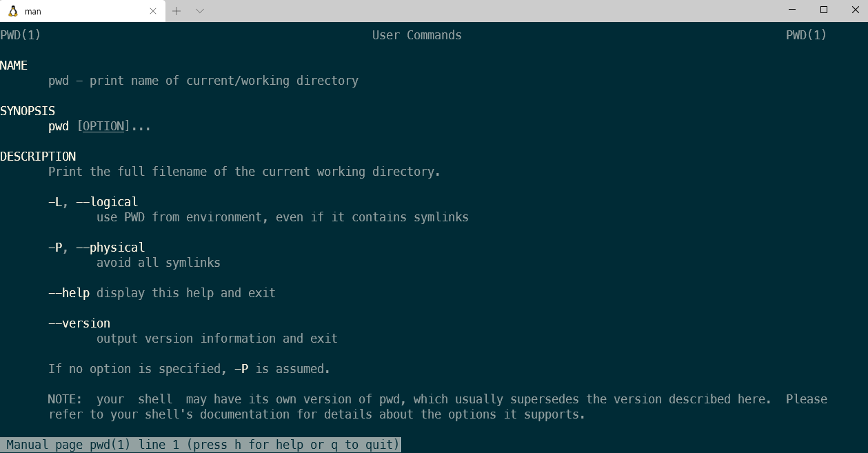Click the User Commands header title
868x453 pixels.
click(417, 35)
